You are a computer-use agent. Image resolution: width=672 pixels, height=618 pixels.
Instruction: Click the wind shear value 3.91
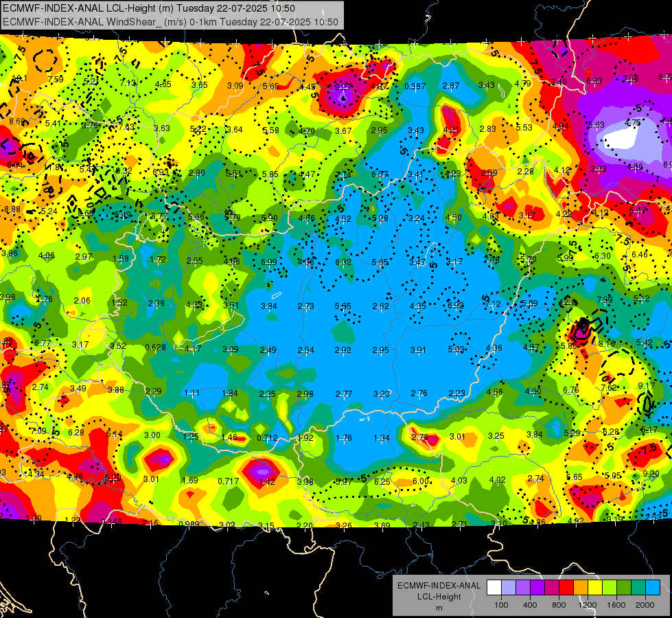tap(418, 350)
